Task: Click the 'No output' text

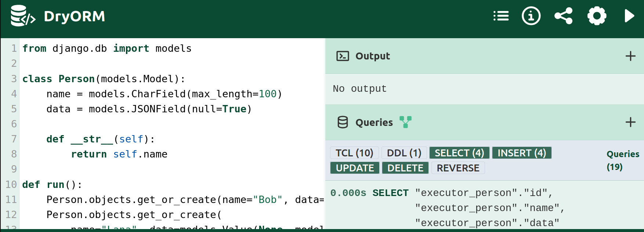Action: click(359, 89)
